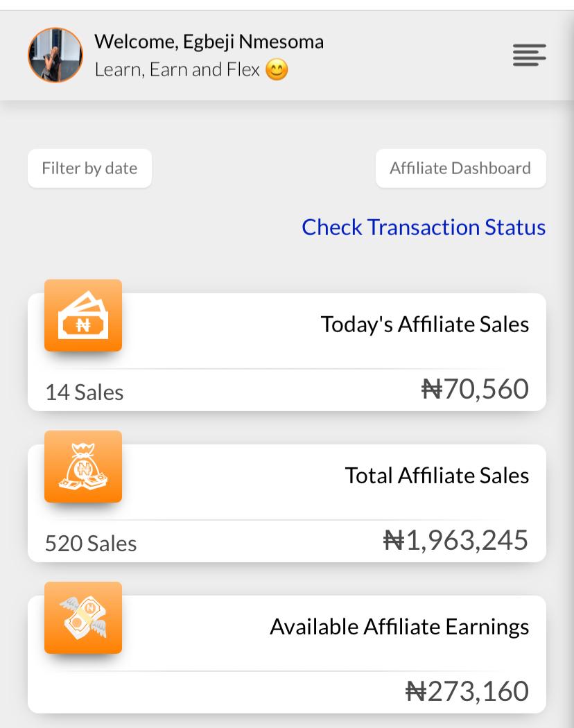Open the Filter by date dropdown
The image size is (574, 728).
click(x=89, y=168)
